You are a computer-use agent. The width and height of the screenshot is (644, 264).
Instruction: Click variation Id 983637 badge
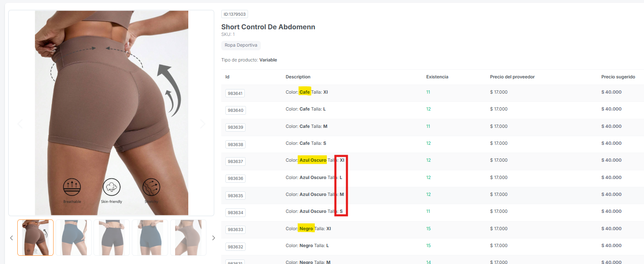click(x=235, y=161)
